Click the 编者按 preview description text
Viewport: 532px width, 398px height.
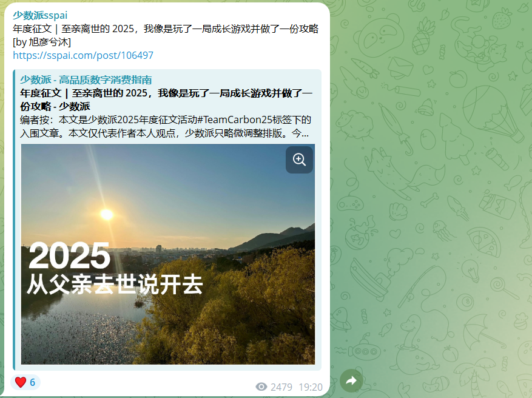pyautogui.click(x=166, y=126)
